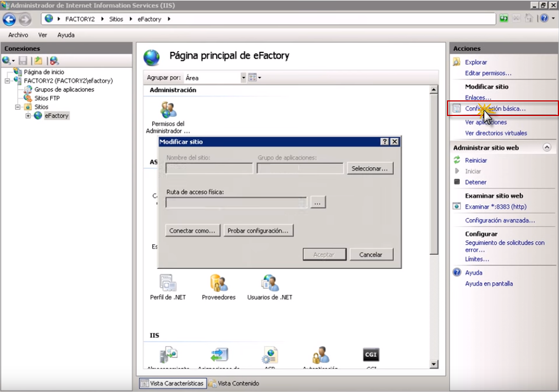The width and height of the screenshot is (559, 392).
Task: Click the Ruta de acceso física field
Action: [236, 202]
